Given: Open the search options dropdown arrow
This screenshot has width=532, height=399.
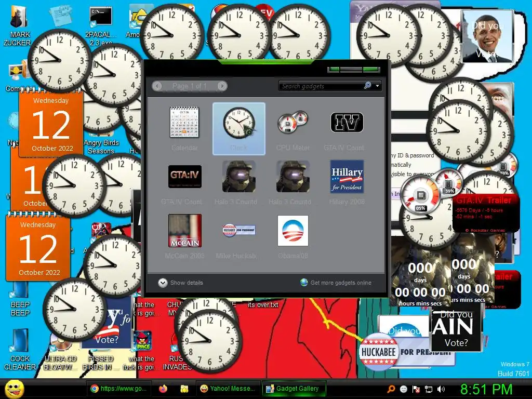Looking at the screenshot, I should pyautogui.click(x=377, y=86).
